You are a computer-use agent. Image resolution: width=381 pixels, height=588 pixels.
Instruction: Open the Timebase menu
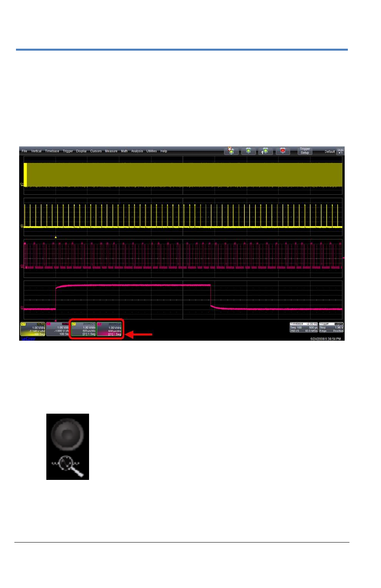52,151
